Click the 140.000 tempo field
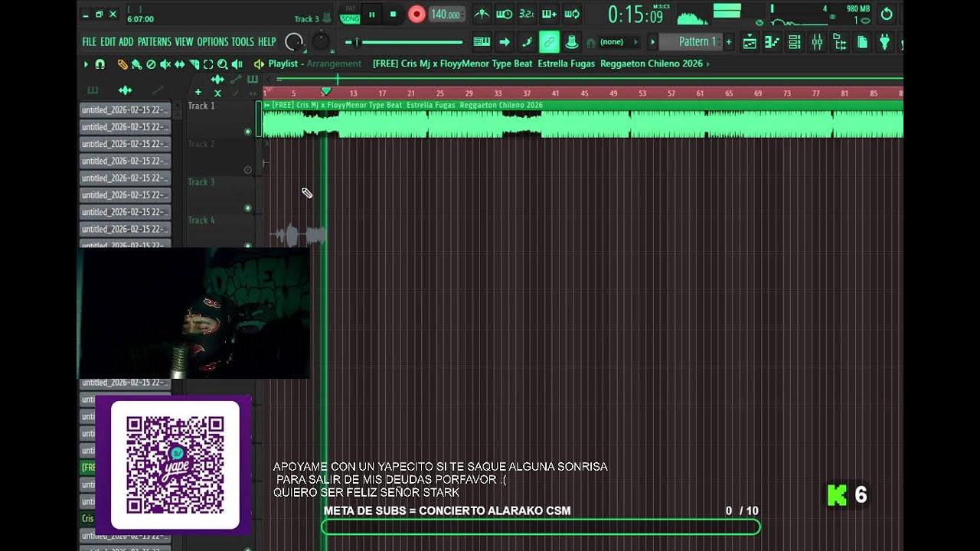Viewport: 980px width, 551px height. pyautogui.click(x=446, y=15)
